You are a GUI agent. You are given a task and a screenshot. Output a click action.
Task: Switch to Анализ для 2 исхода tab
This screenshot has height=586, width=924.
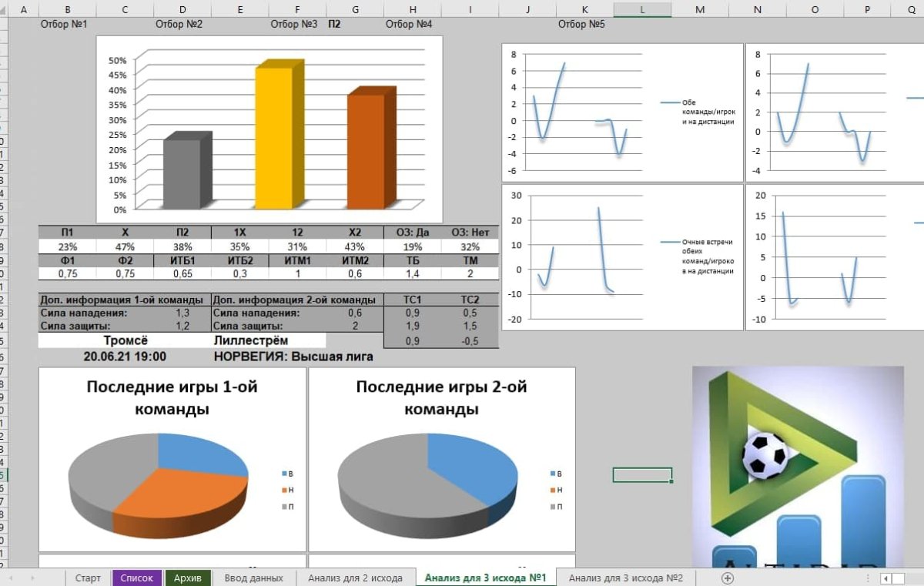point(355,578)
